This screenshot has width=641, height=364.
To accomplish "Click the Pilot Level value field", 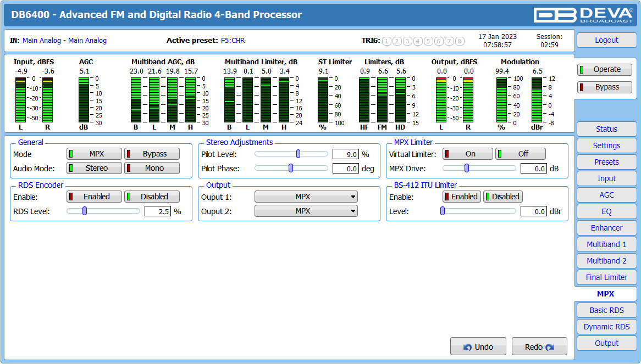I will click(x=346, y=154).
